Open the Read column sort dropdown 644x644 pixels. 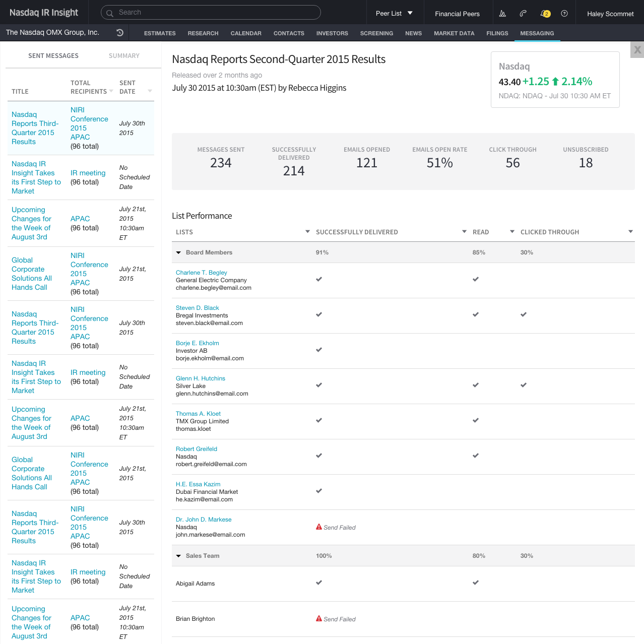click(512, 232)
